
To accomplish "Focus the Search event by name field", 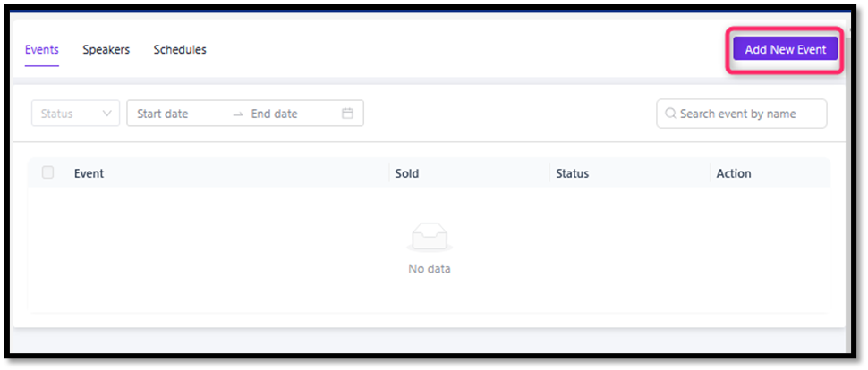I will pos(747,114).
